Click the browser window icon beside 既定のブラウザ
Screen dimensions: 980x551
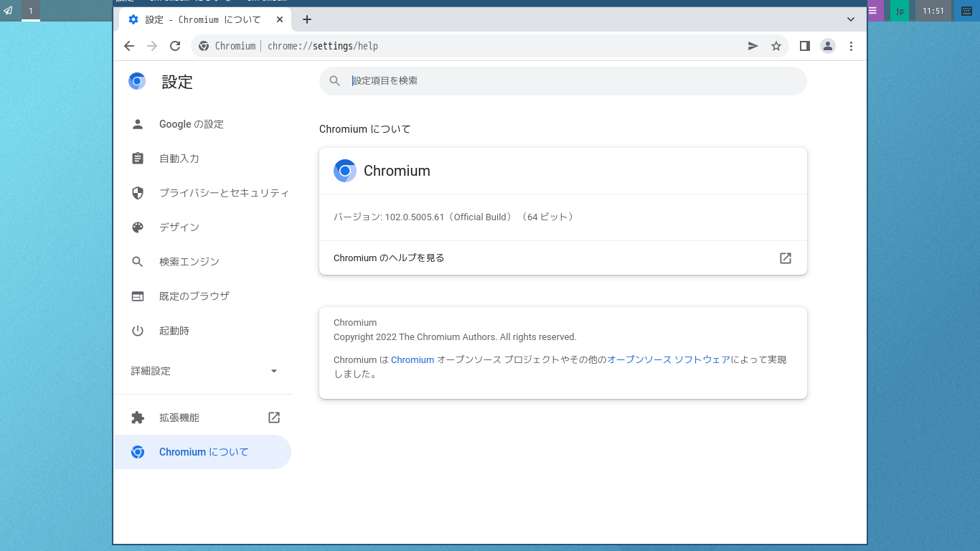138,296
